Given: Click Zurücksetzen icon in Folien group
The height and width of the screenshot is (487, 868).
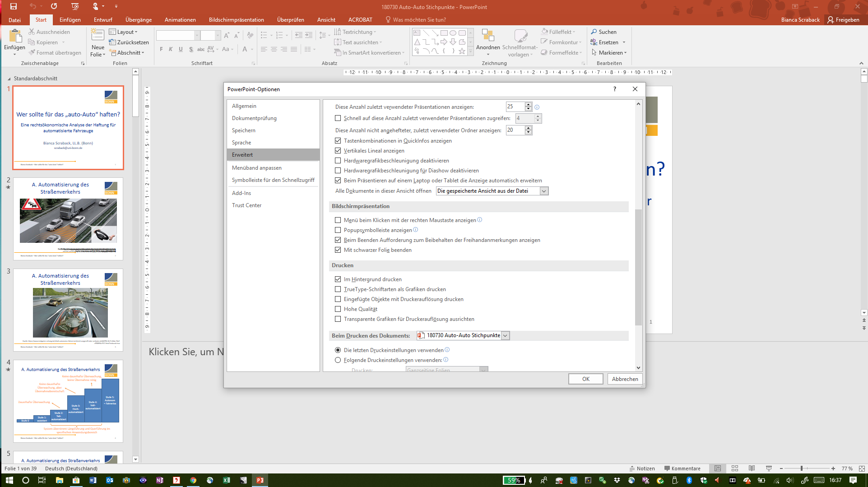Looking at the screenshot, I should (113, 42).
